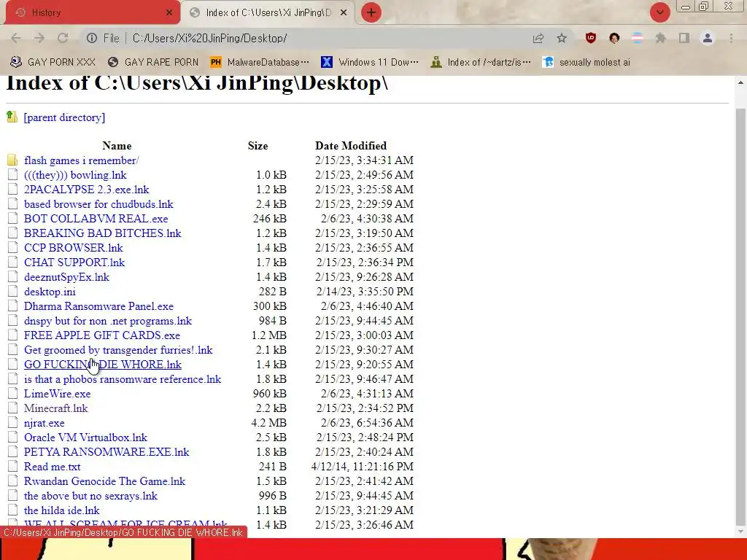Close the History tab
This screenshot has height=560, width=747.
pyautogui.click(x=169, y=13)
